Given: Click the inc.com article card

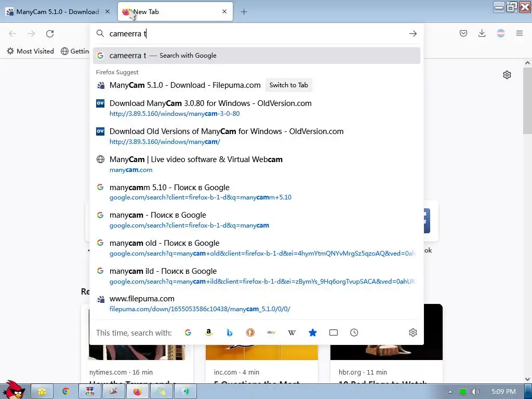Looking at the screenshot, I should 262,365.
